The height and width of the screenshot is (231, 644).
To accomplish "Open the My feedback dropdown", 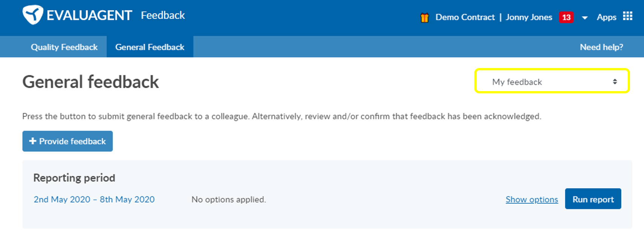I will 552,81.
